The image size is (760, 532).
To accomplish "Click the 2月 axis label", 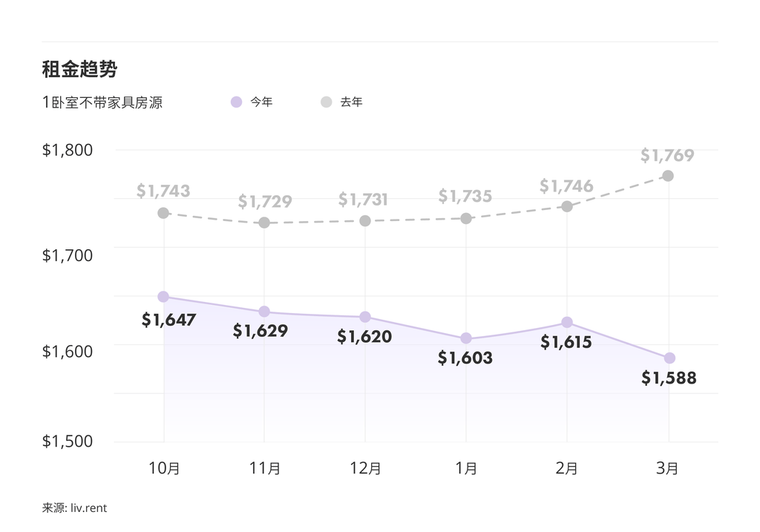I will (x=567, y=468).
